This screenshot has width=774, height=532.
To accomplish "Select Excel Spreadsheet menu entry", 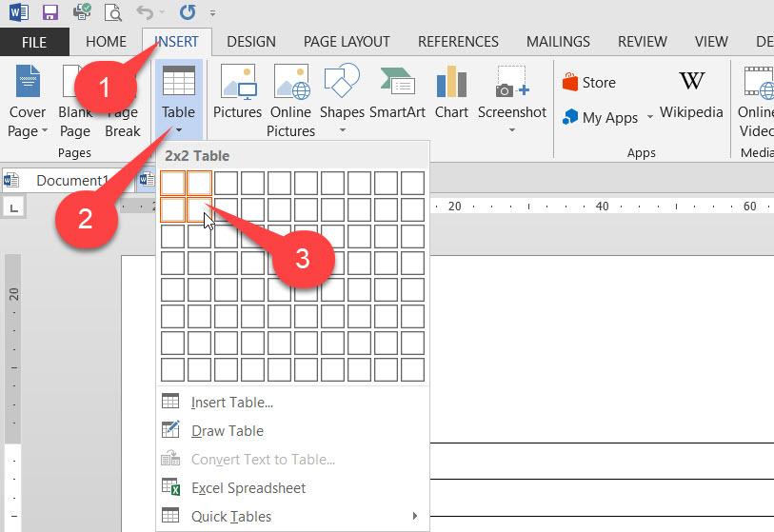I will (x=248, y=488).
